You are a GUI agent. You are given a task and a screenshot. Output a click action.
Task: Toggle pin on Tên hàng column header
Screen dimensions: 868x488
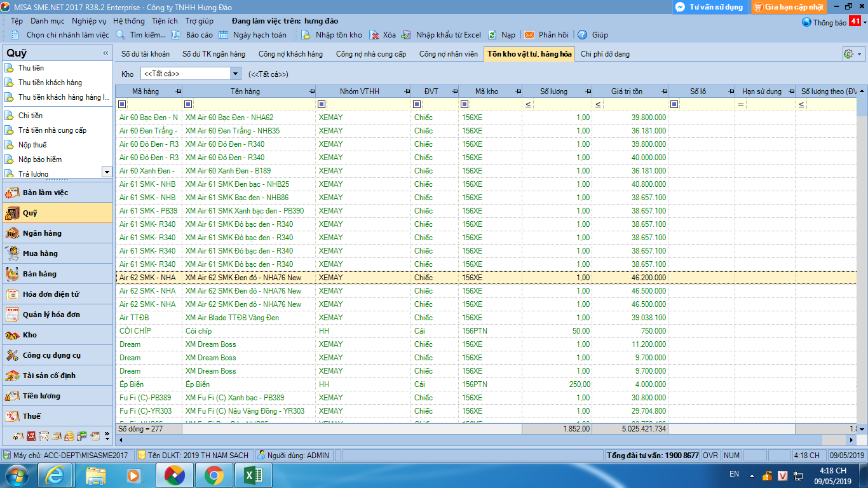[x=311, y=91]
